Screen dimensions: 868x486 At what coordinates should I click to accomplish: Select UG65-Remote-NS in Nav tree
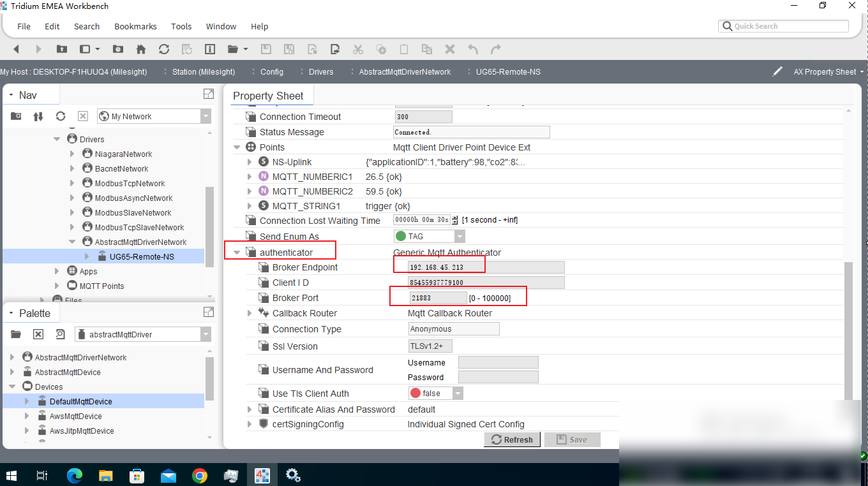pos(142,256)
